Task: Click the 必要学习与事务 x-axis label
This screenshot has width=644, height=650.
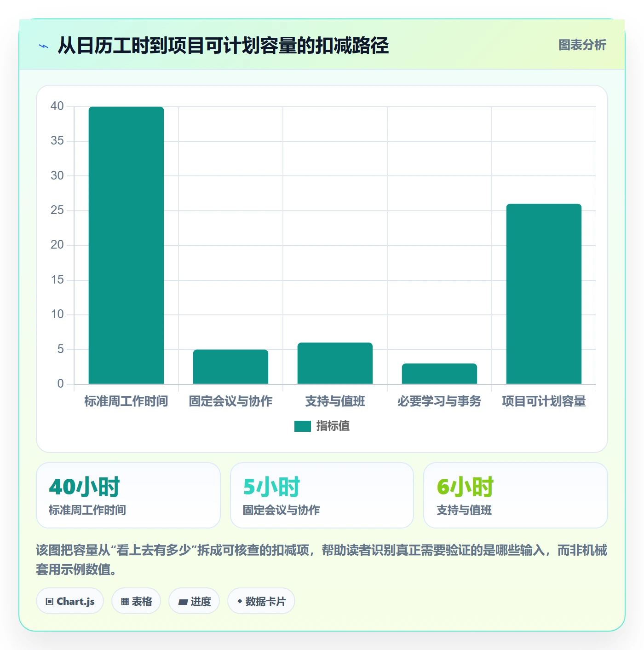Action: click(x=439, y=401)
